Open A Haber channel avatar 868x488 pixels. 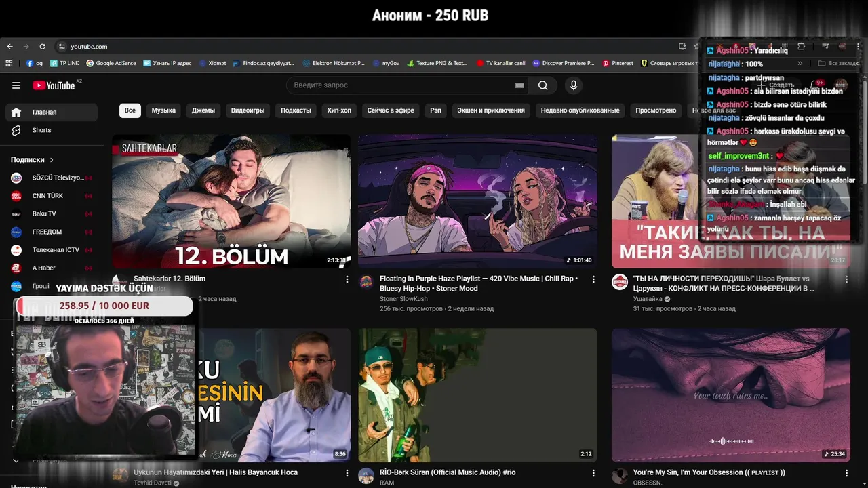[x=16, y=268]
